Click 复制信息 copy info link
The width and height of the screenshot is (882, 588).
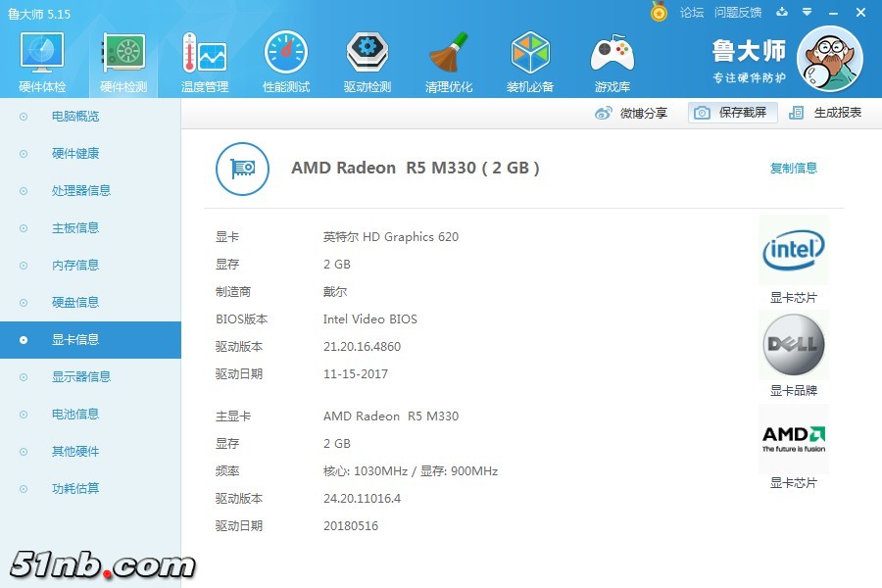793,169
